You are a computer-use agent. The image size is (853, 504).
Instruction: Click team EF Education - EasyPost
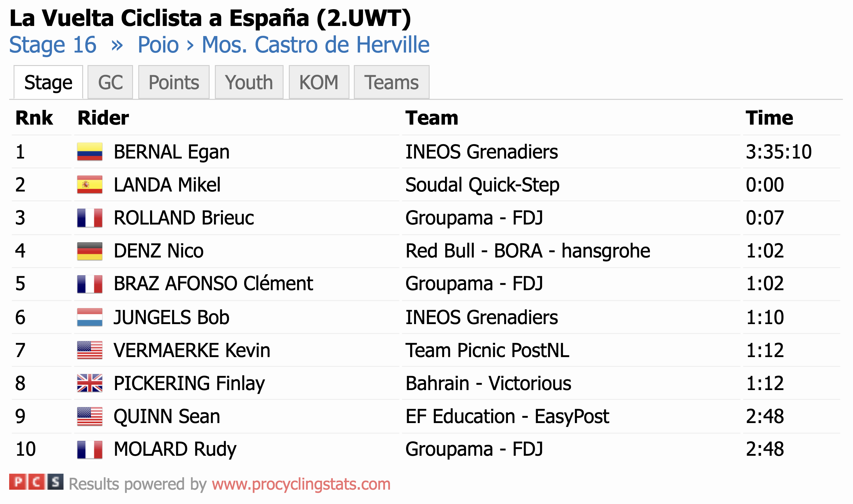click(x=507, y=416)
